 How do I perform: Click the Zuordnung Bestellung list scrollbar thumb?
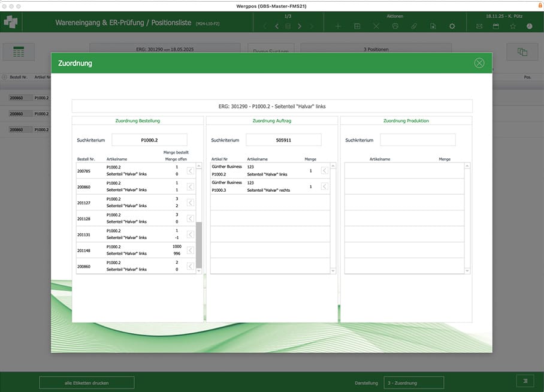(199, 245)
